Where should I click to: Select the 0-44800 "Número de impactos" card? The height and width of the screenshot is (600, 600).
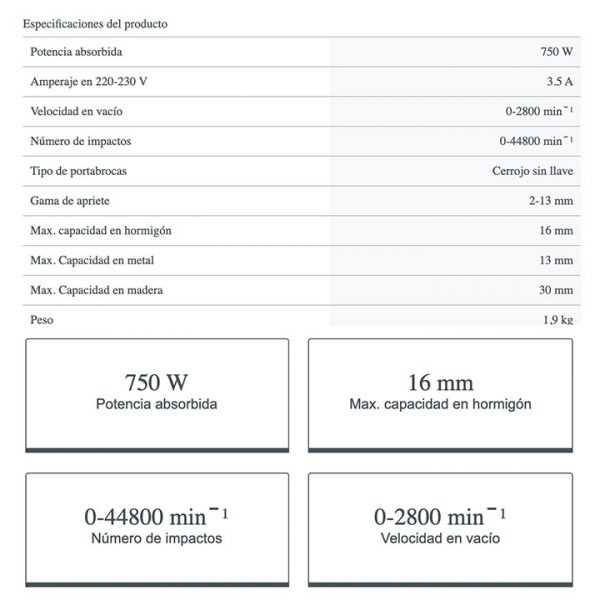point(157,528)
